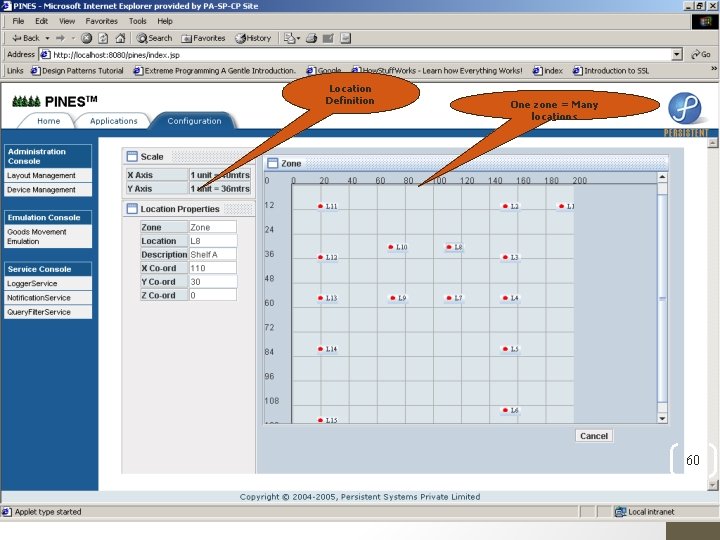Click the Location field showing L8
The width and height of the screenshot is (720, 540).
click(213, 241)
